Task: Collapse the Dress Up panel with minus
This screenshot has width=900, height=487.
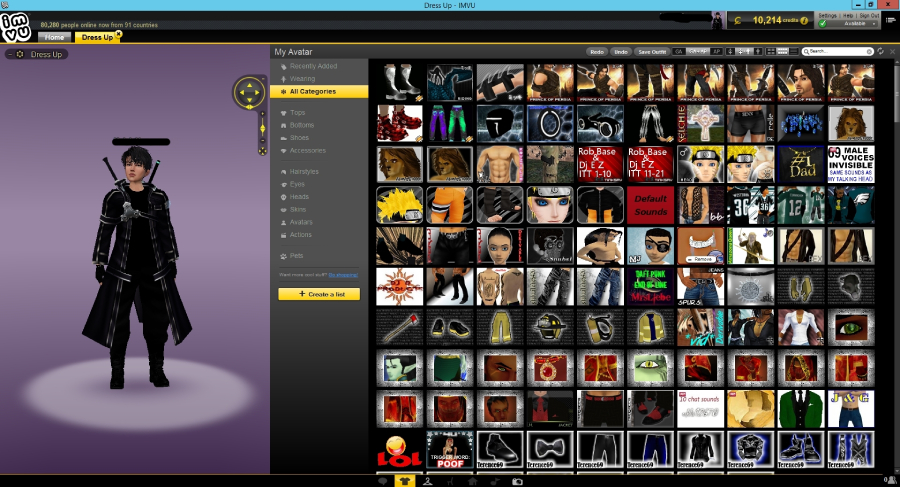Action: pyautogui.click(x=10, y=54)
